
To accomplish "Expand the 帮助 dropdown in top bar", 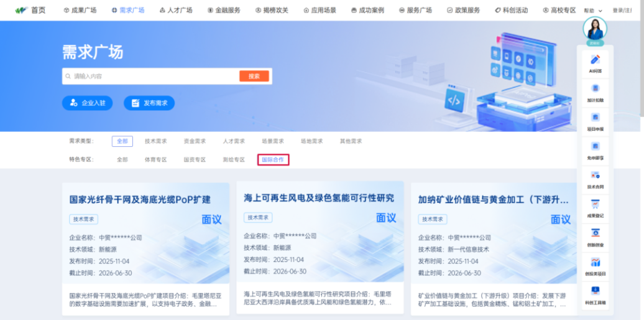I will [593, 11].
